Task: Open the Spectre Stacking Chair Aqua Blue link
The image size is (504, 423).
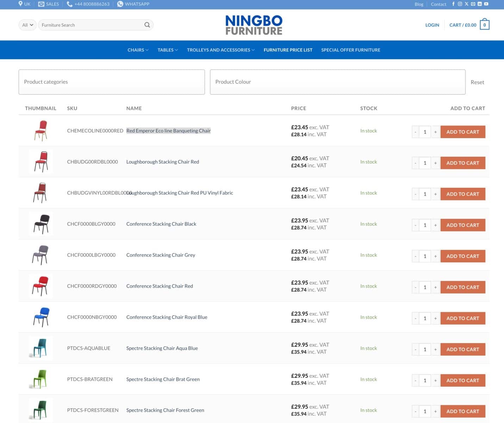Action: (x=162, y=348)
